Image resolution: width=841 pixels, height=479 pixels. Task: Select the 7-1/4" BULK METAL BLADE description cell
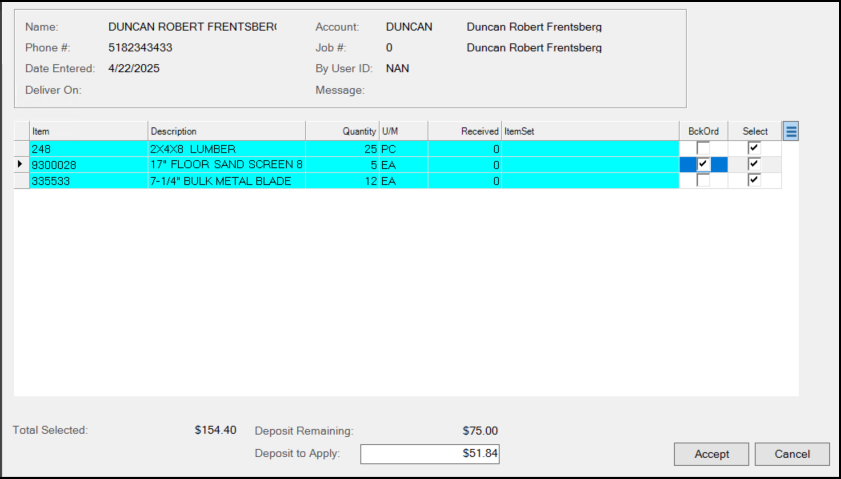(226, 181)
